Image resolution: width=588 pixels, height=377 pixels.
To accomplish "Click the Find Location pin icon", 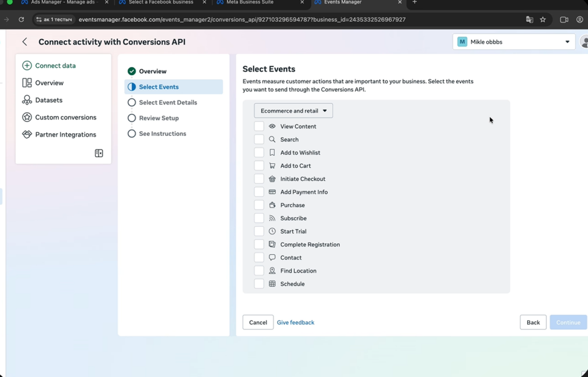I will [272, 271].
